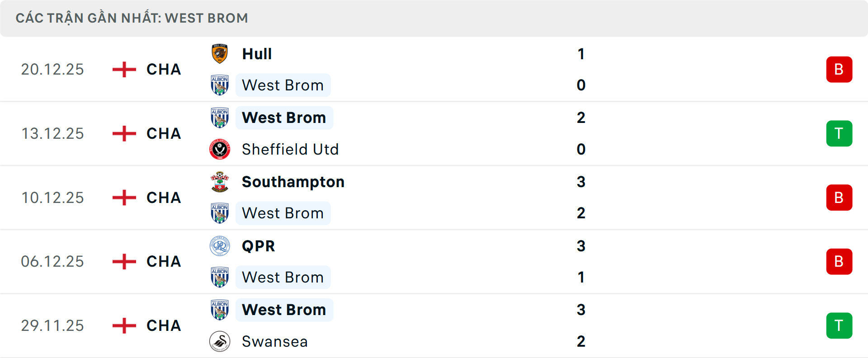Open the CHA championship label on the Hull match

(x=163, y=69)
